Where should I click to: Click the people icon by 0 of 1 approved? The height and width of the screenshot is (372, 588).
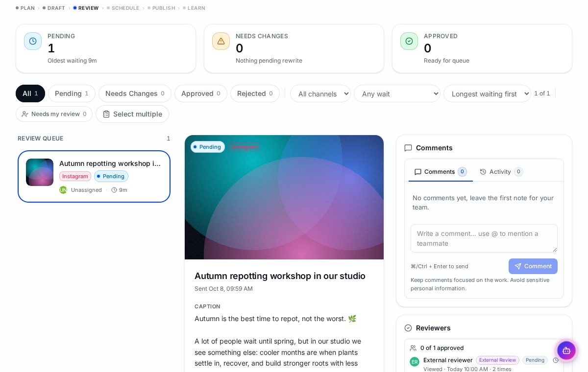click(413, 348)
